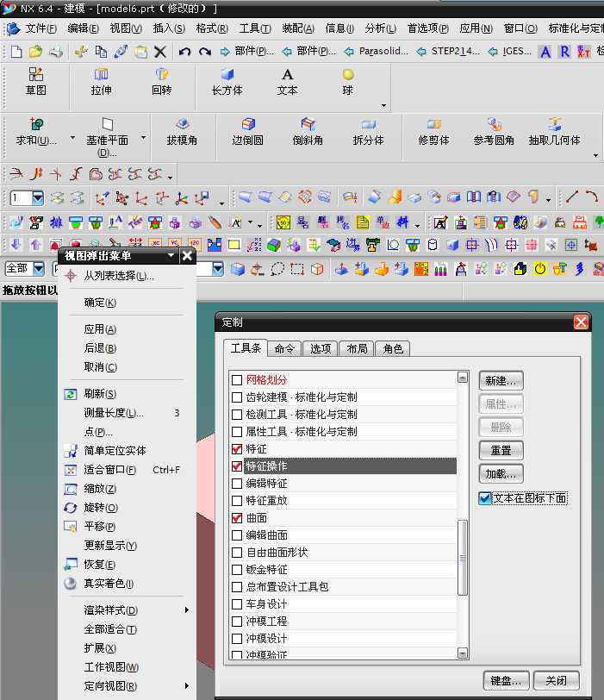Select 真实着色 from popup menu
604x700 pixels.
[x=127, y=584]
